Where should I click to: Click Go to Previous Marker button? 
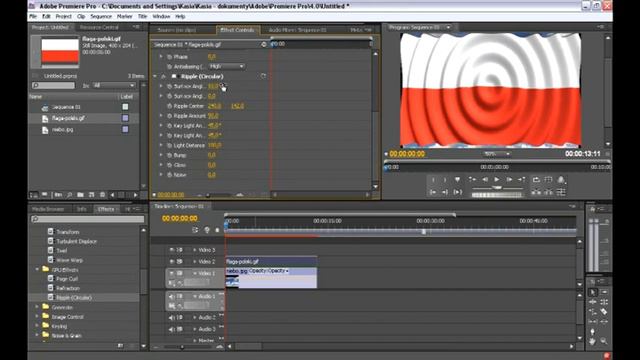(472, 179)
